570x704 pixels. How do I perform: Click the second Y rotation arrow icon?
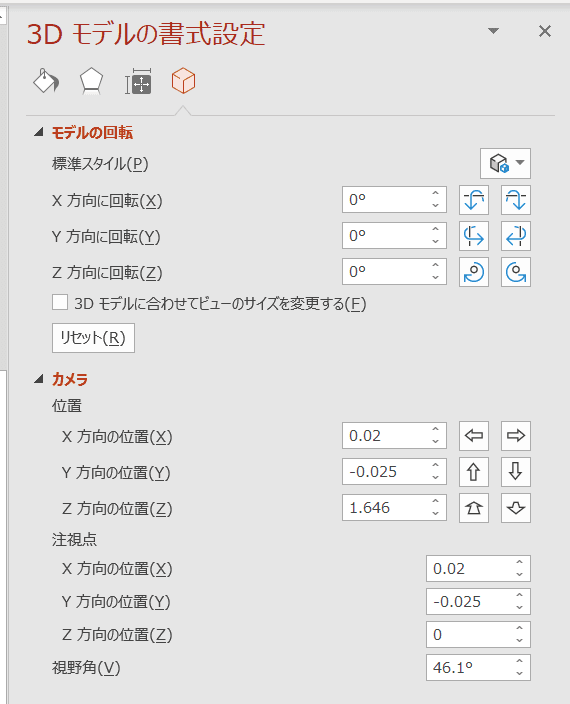516,236
